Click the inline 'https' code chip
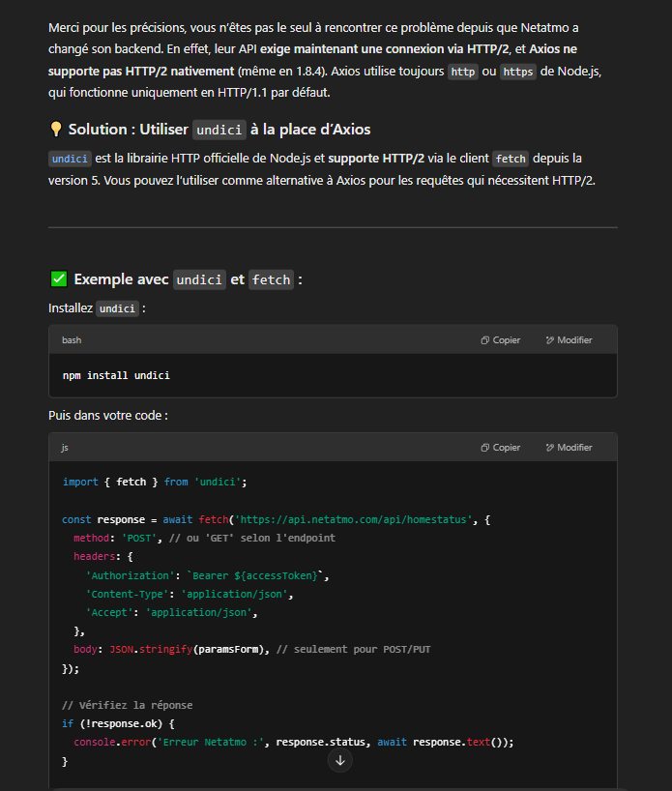This screenshot has width=672, height=791. [518, 72]
